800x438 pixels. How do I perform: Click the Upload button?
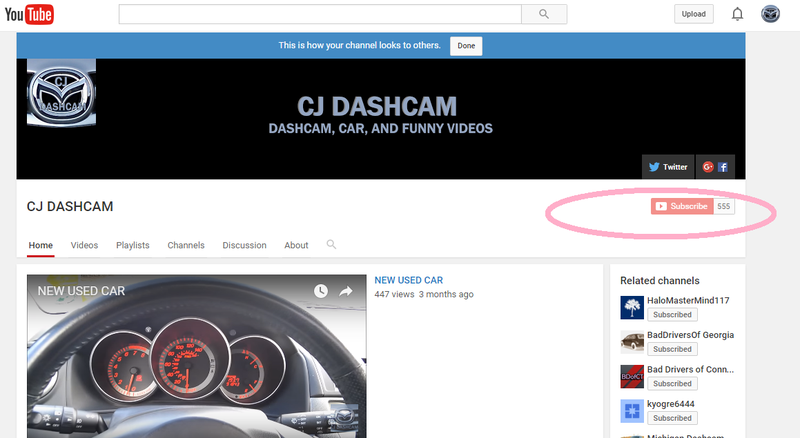point(694,14)
